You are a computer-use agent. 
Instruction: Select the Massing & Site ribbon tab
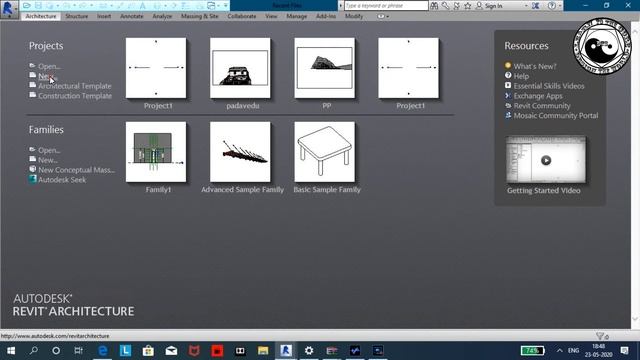point(200,16)
